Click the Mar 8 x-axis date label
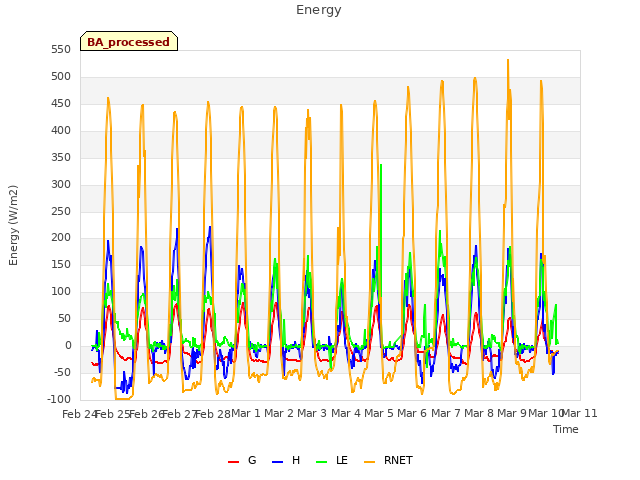Screen dimensions: 640x480 point(479,414)
